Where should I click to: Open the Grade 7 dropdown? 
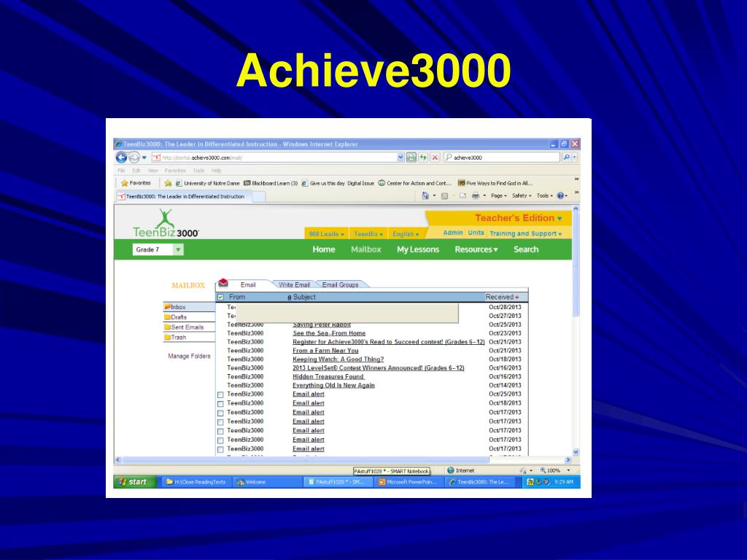158,249
